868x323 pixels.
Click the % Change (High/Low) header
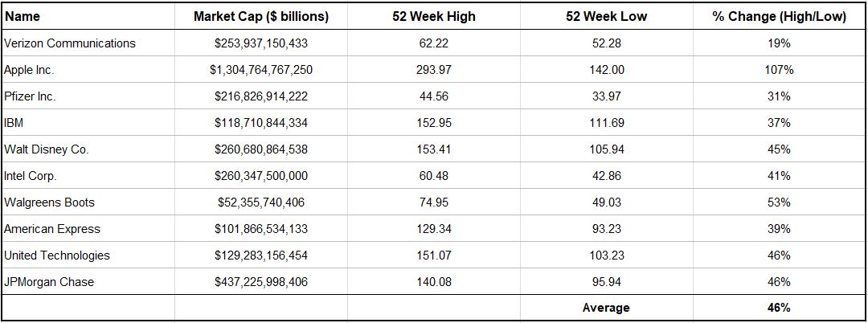[x=779, y=16]
